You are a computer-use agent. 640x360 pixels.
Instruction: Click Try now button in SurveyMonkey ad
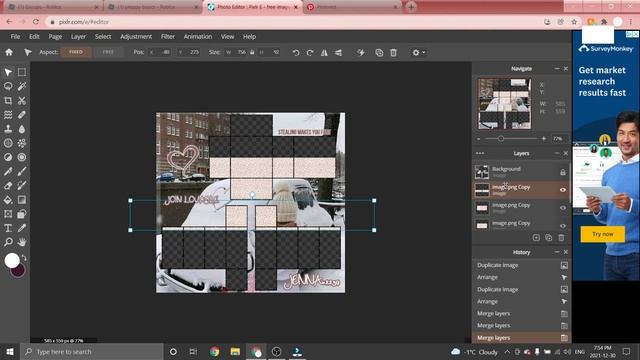pos(603,234)
